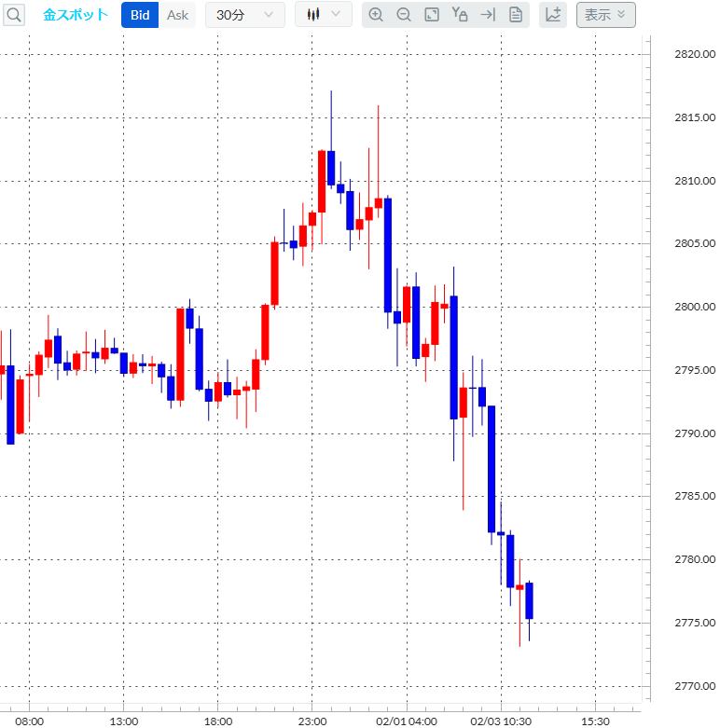Open the 表示 display dropdown
The image size is (720, 728).
[x=605, y=15]
